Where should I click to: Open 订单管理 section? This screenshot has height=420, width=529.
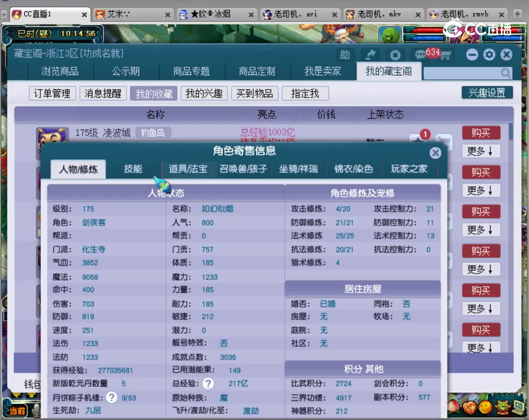52,93
